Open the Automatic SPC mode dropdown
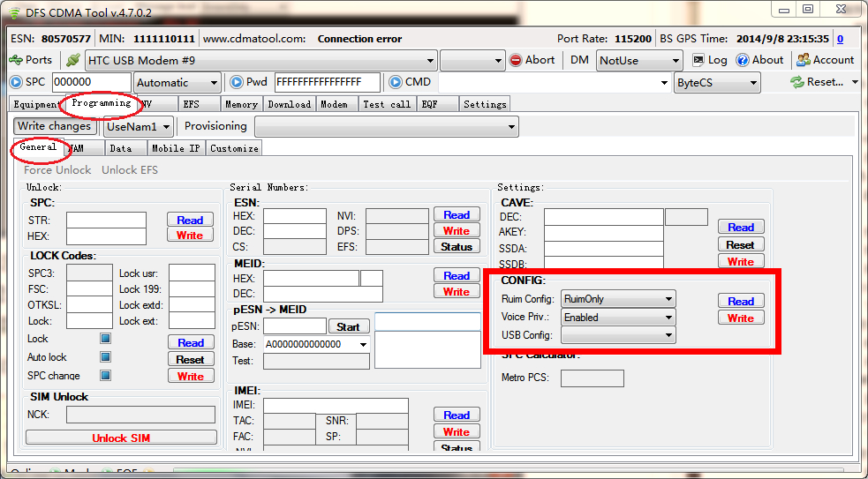 tap(177, 82)
